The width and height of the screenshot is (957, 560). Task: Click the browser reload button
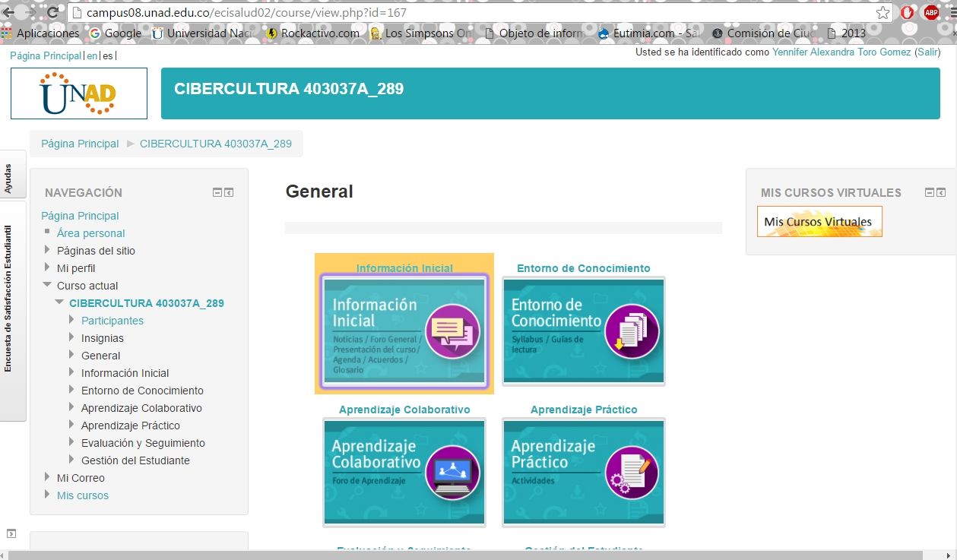pos(53,13)
